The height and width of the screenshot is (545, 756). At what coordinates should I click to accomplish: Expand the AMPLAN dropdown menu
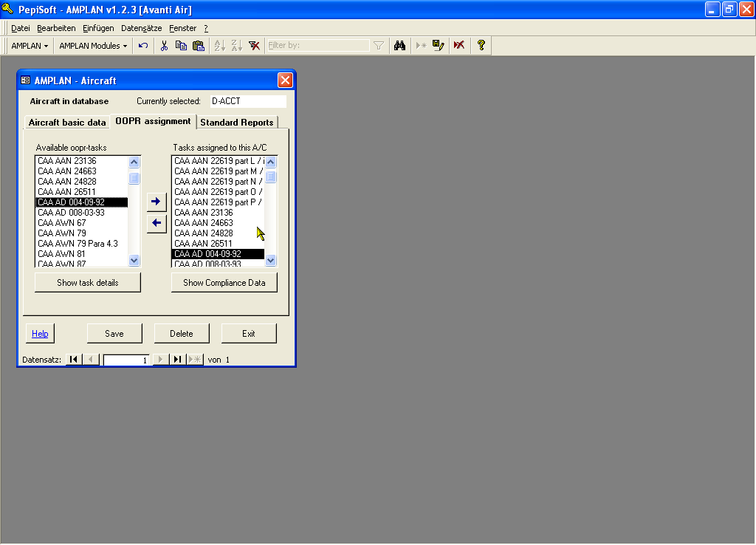pyautogui.click(x=30, y=46)
